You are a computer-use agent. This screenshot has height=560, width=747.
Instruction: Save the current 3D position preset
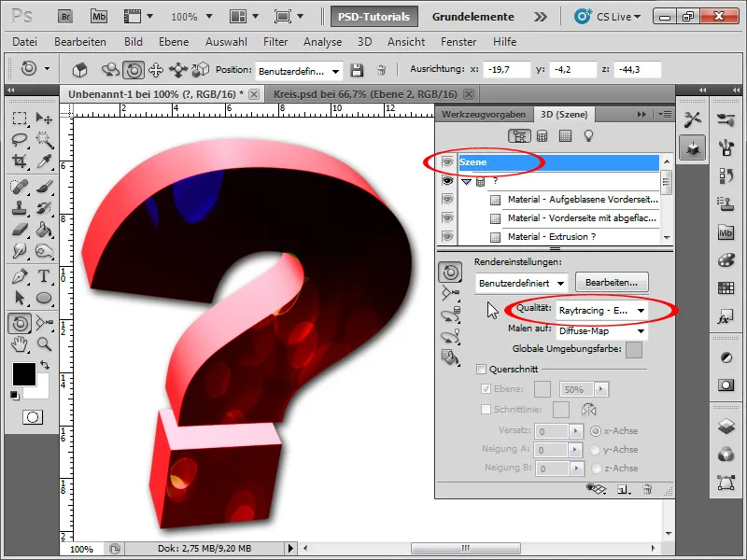click(x=357, y=70)
